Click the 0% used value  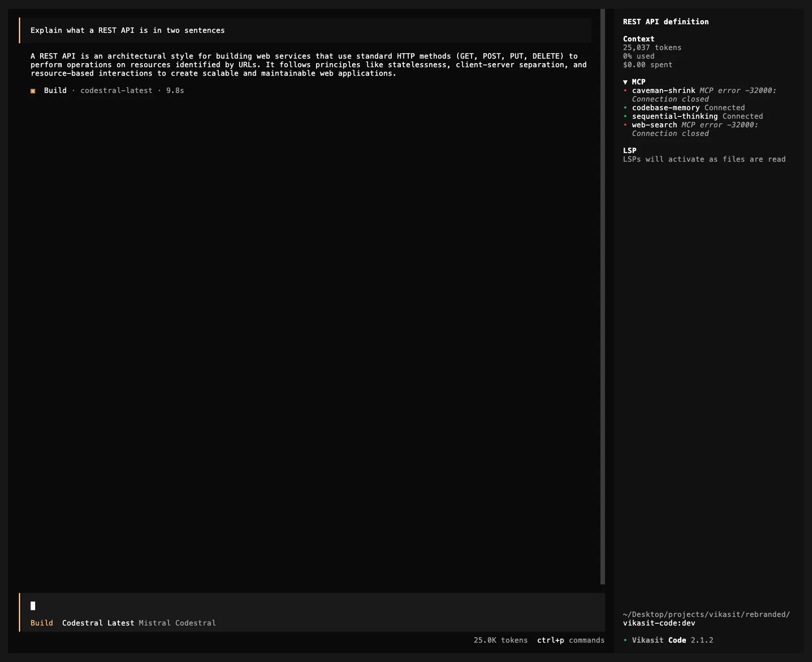tap(638, 56)
